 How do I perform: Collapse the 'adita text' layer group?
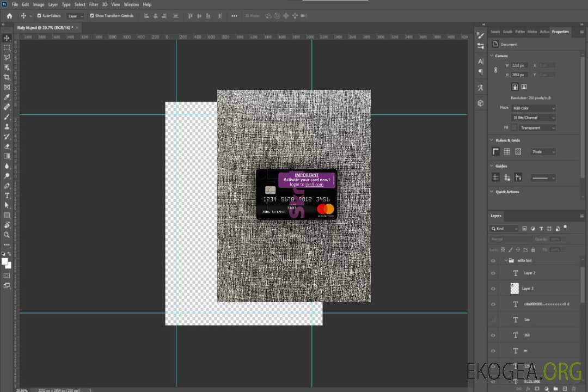pos(505,260)
